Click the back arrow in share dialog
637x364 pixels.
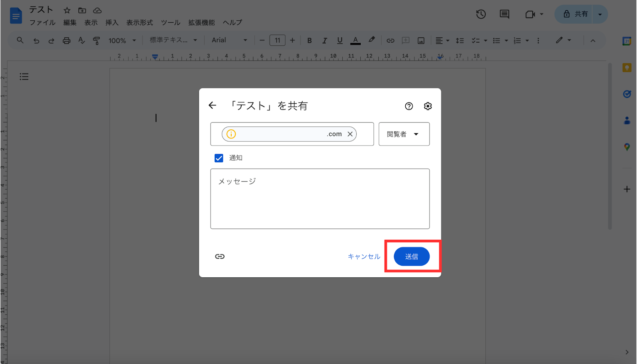point(213,105)
